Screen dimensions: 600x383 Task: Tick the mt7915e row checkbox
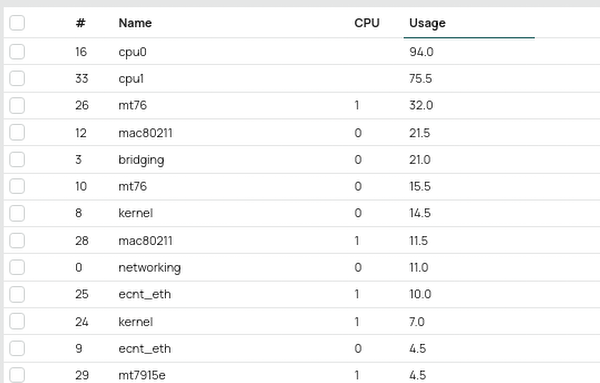tap(17, 375)
